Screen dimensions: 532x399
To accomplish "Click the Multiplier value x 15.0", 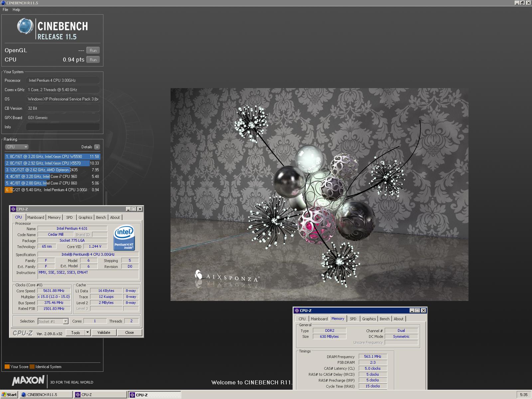I will pos(54,297).
